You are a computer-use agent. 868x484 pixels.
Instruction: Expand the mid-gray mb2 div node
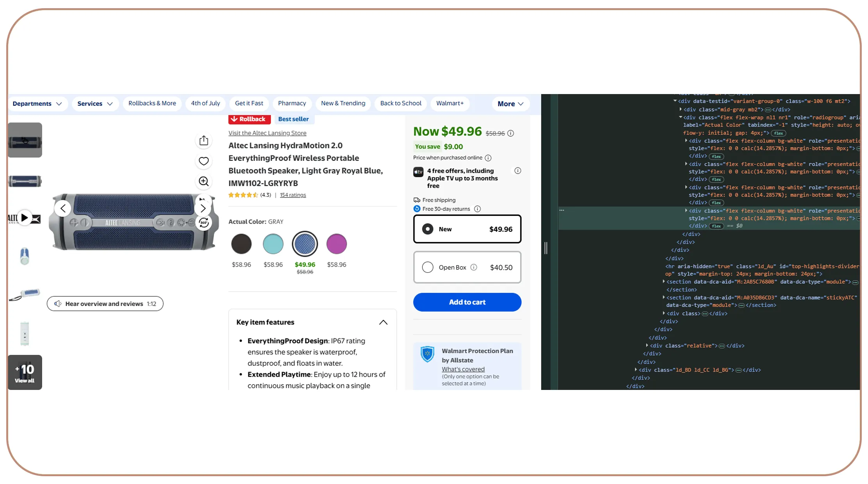coord(681,109)
